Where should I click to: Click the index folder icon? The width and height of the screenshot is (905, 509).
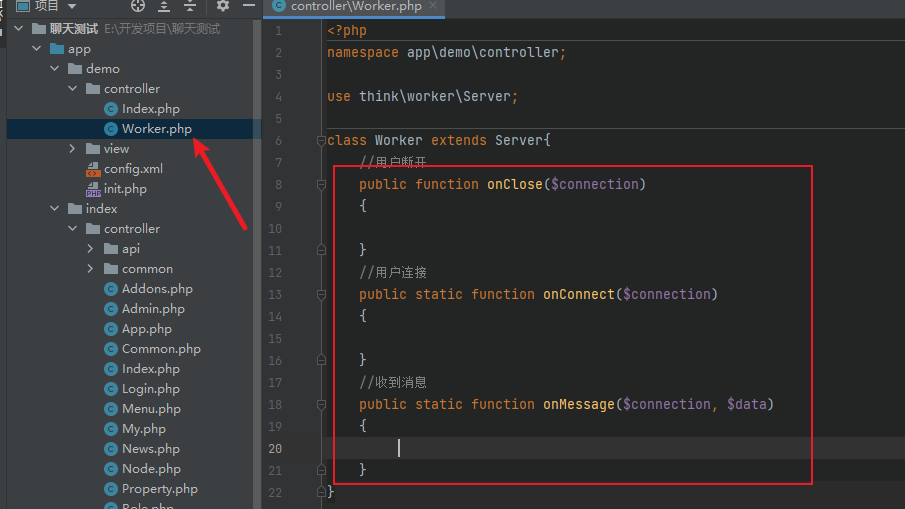coord(74,208)
